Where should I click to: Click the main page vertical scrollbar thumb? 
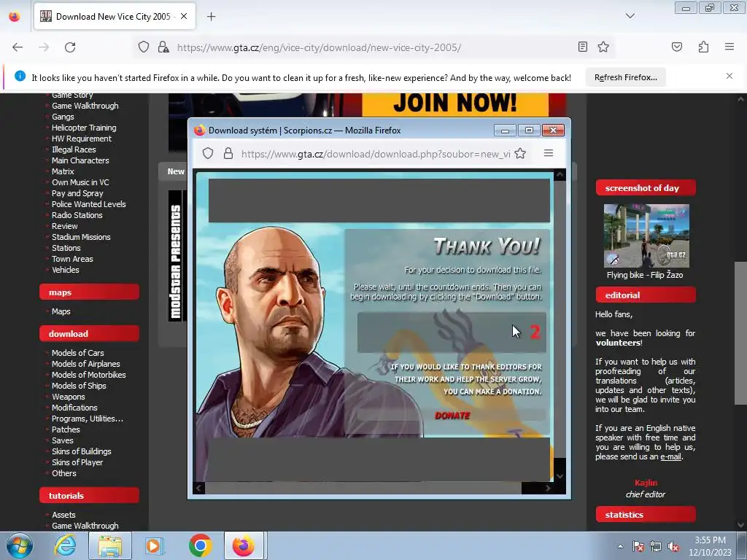pyautogui.click(x=740, y=333)
